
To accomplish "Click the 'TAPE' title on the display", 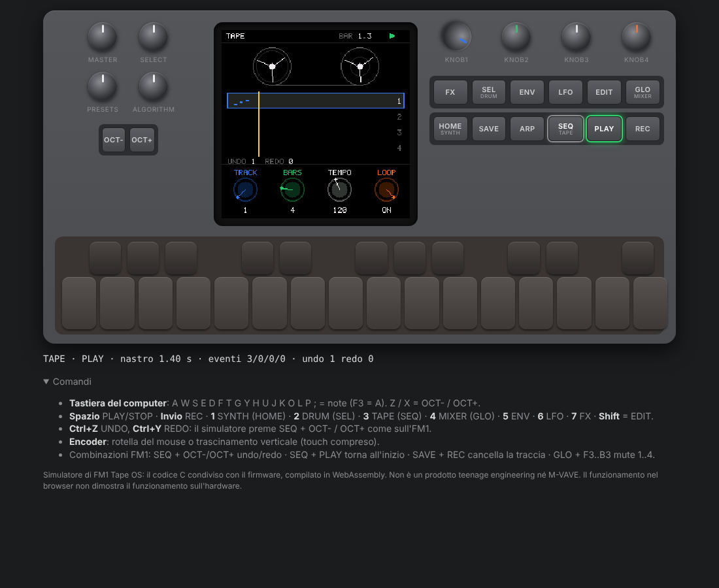I will [235, 36].
